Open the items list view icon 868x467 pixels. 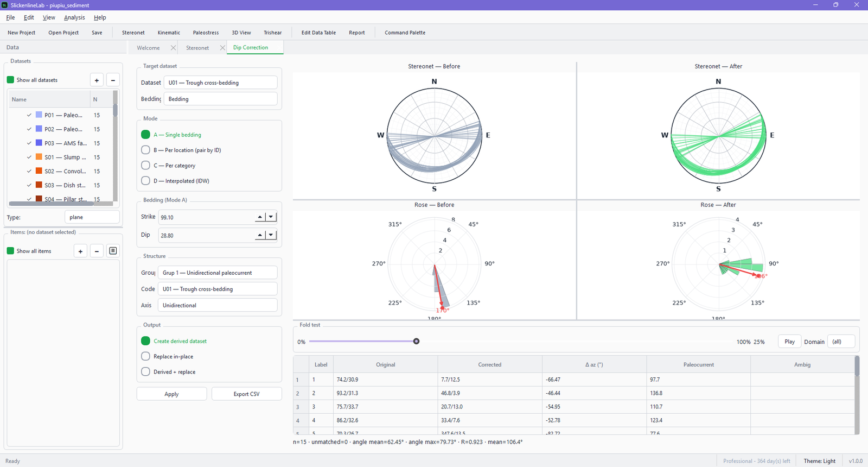pos(113,251)
